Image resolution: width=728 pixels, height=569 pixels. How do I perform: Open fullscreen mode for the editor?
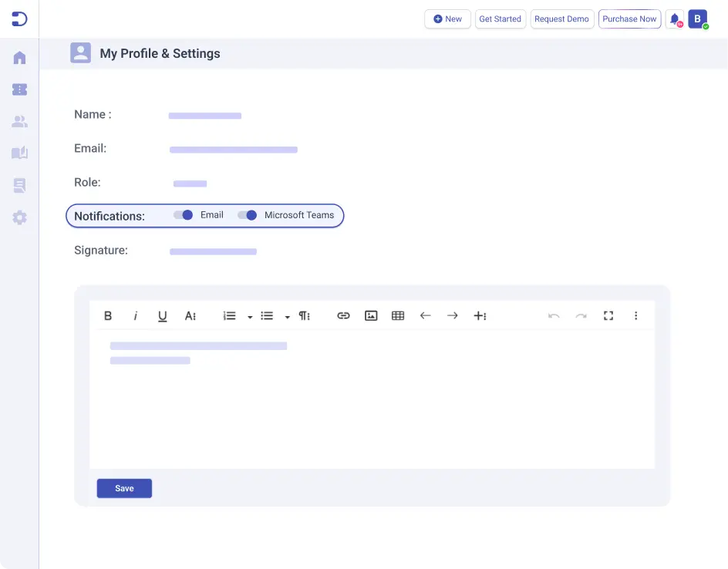(x=608, y=316)
